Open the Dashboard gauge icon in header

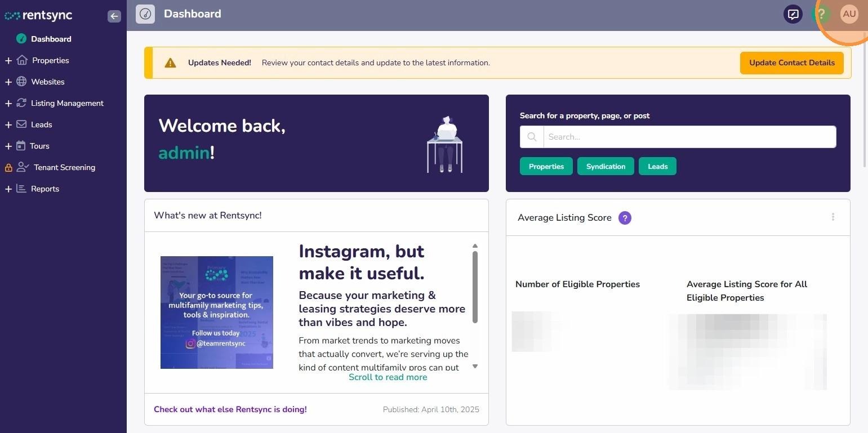pos(145,14)
